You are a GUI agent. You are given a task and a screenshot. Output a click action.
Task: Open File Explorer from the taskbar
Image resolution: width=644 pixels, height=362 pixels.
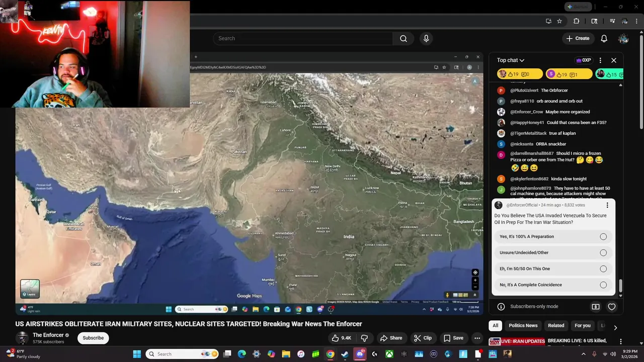tap(286, 354)
